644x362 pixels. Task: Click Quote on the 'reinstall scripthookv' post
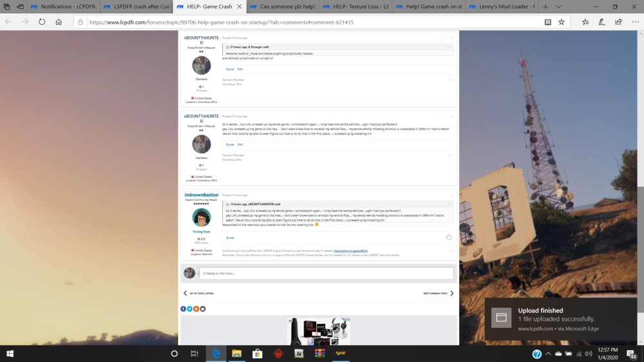pos(230,69)
